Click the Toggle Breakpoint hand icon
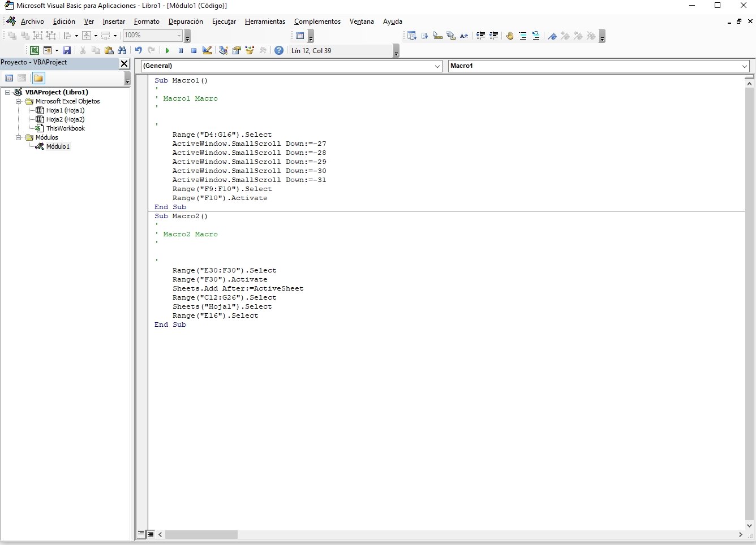 510,36
